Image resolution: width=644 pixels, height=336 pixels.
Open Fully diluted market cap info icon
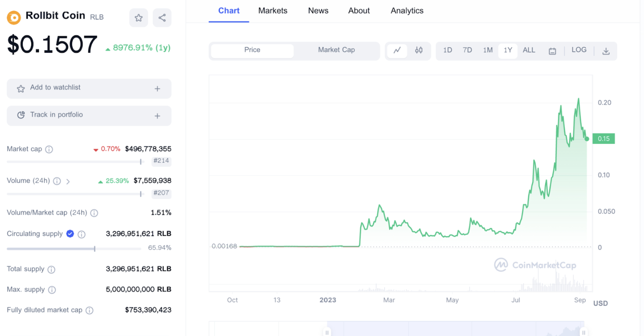pyautogui.click(x=89, y=311)
